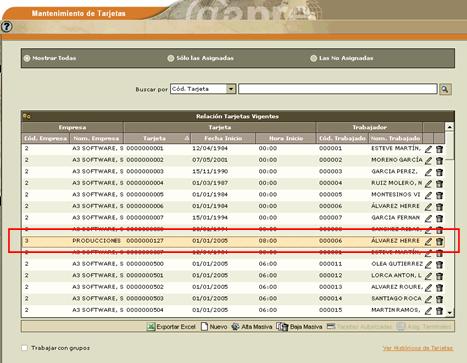Viewport: 467px width, 363px height.
Task: Select date cell 15/11/1990
Action: pos(210,171)
